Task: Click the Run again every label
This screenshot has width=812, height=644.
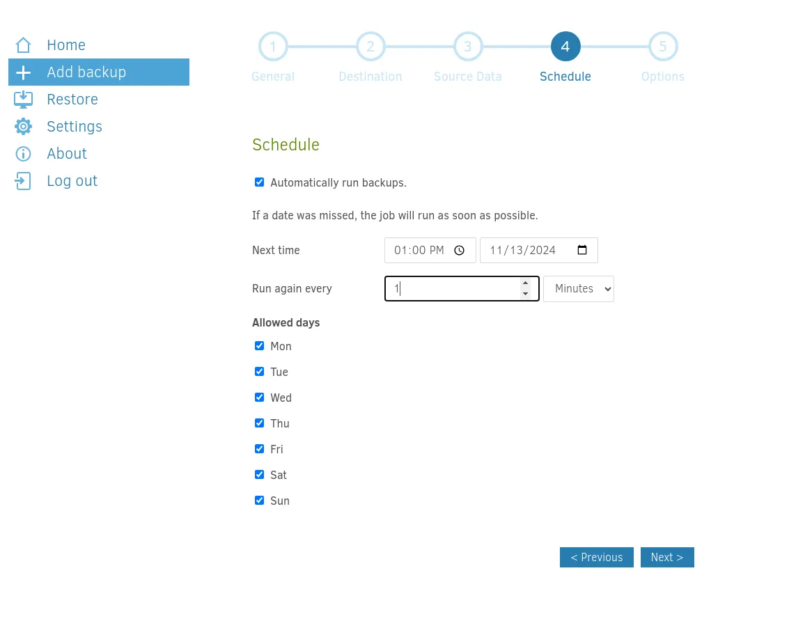Action: coord(292,289)
